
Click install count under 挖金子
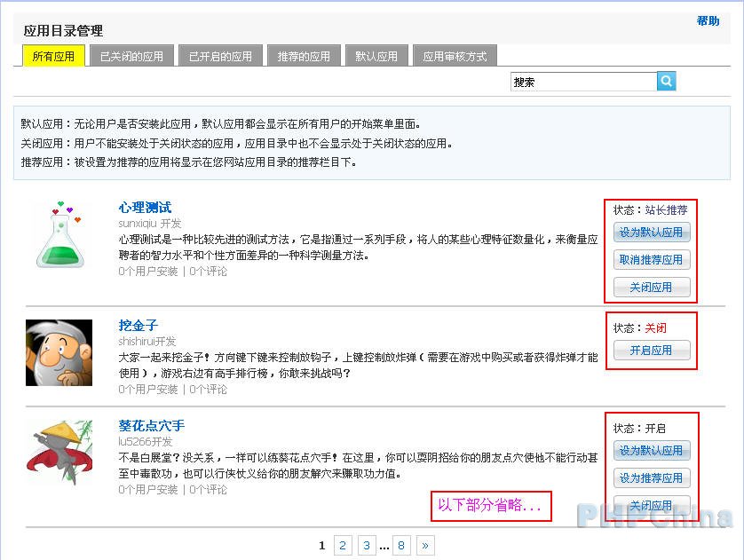coord(148,390)
